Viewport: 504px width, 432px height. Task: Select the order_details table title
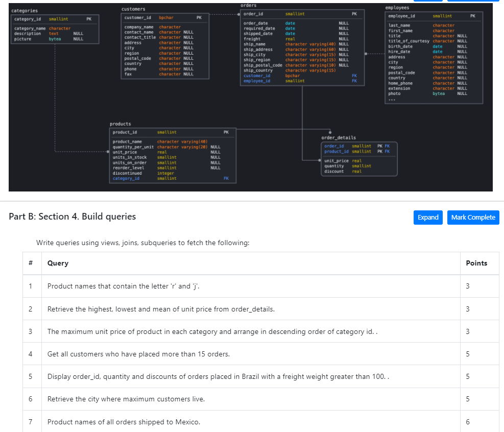pos(339,137)
